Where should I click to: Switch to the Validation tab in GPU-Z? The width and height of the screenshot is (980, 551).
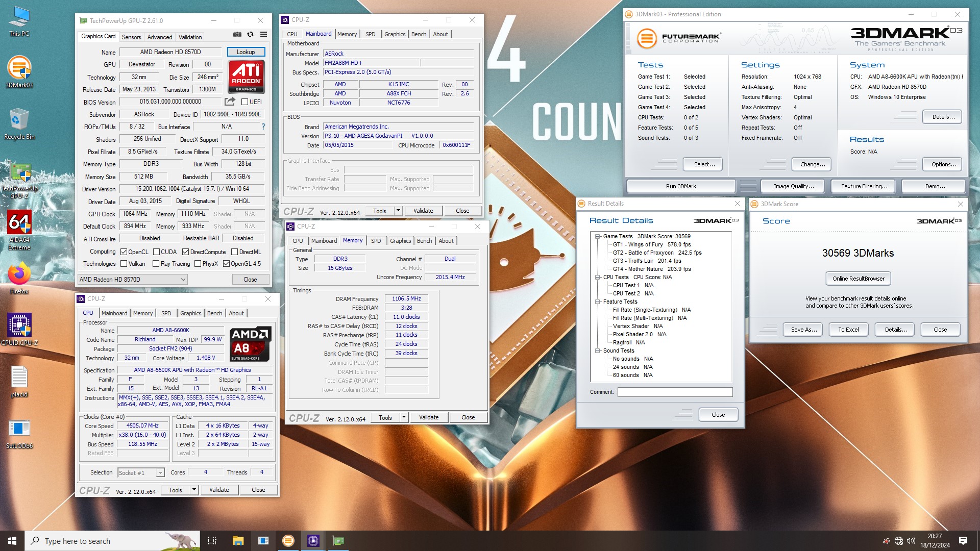(x=190, y=37)
